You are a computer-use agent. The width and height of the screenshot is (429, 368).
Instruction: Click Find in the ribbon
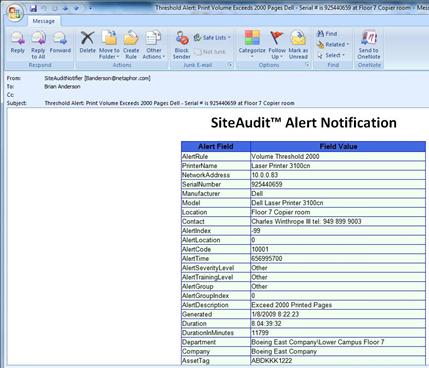point(327,34)
